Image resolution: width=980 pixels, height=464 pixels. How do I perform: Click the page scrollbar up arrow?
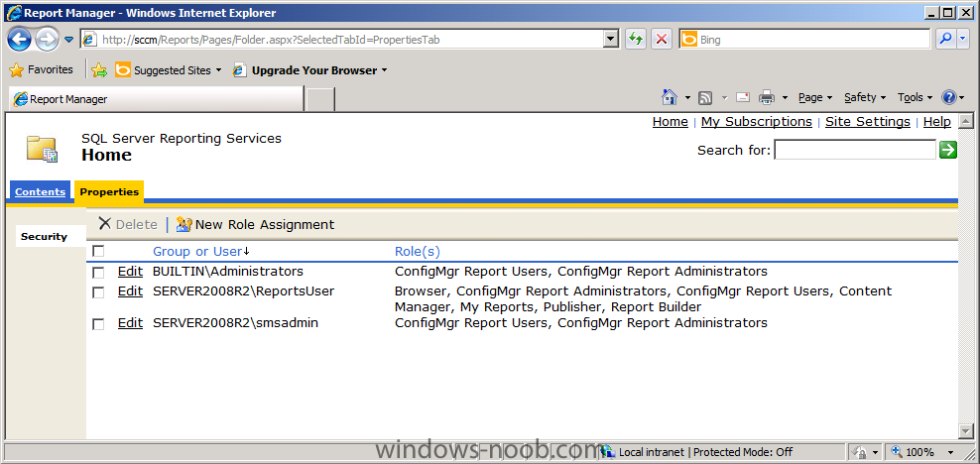point(966,121)
